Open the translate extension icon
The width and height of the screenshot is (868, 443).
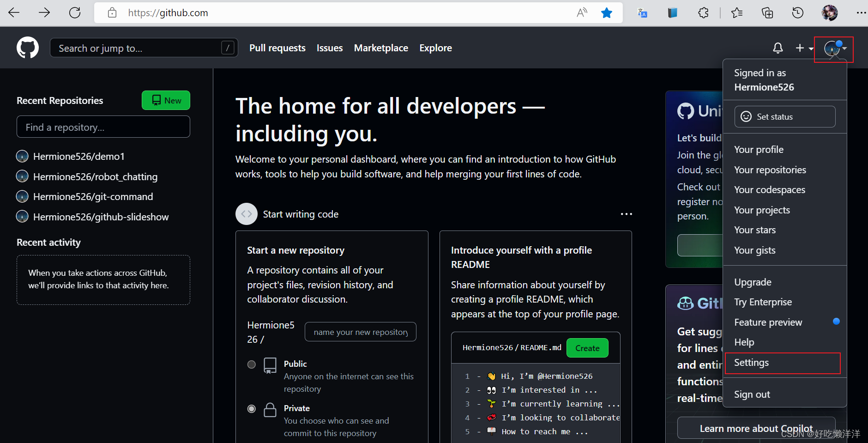[x=642, y=12]
